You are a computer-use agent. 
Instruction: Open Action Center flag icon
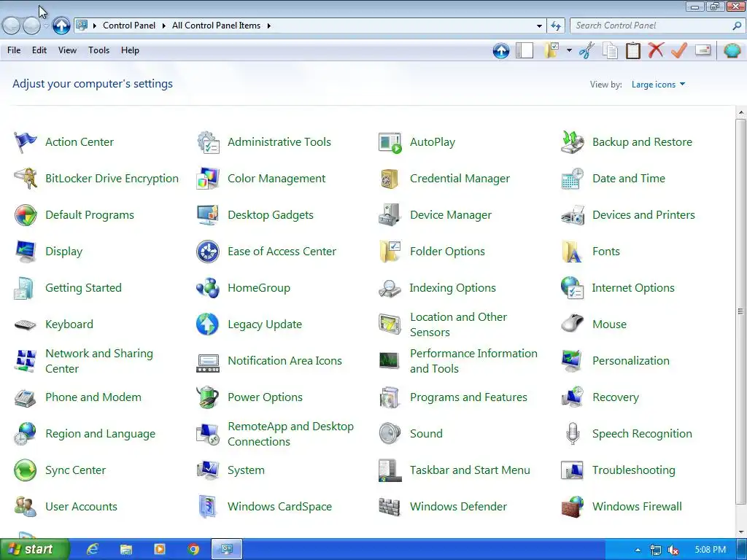tap(26, 142)
